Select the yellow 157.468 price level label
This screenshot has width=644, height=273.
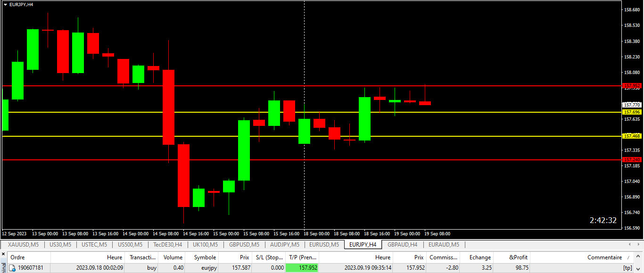pyautogui.click(x=632, y=136)
